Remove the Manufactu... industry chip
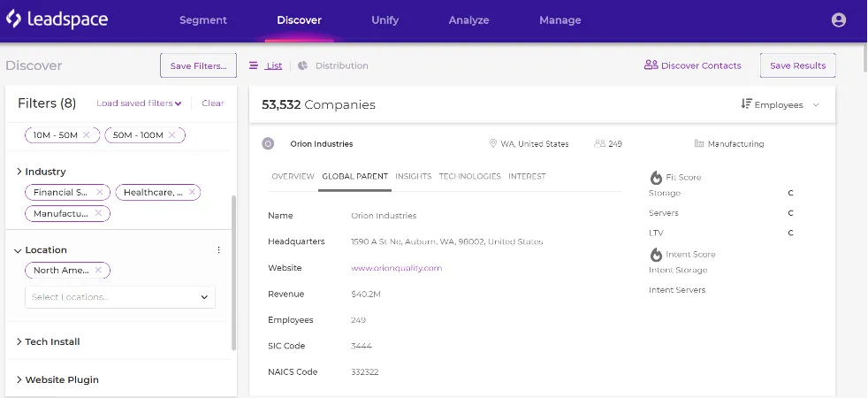The height and width of the screenshot is (398, 868). 98,213
